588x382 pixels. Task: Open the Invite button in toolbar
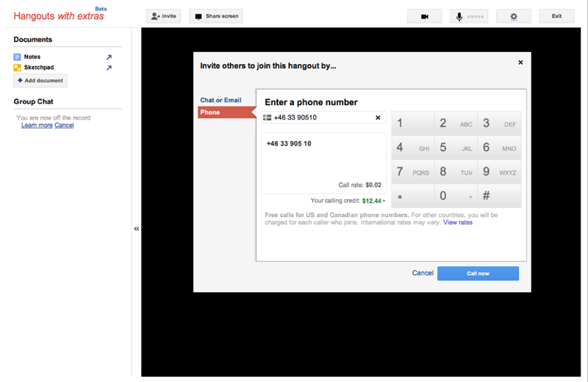(x=163, y=16)
